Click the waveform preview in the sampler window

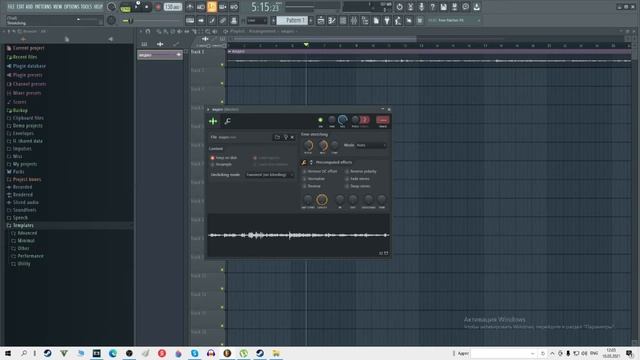[298, 235]
